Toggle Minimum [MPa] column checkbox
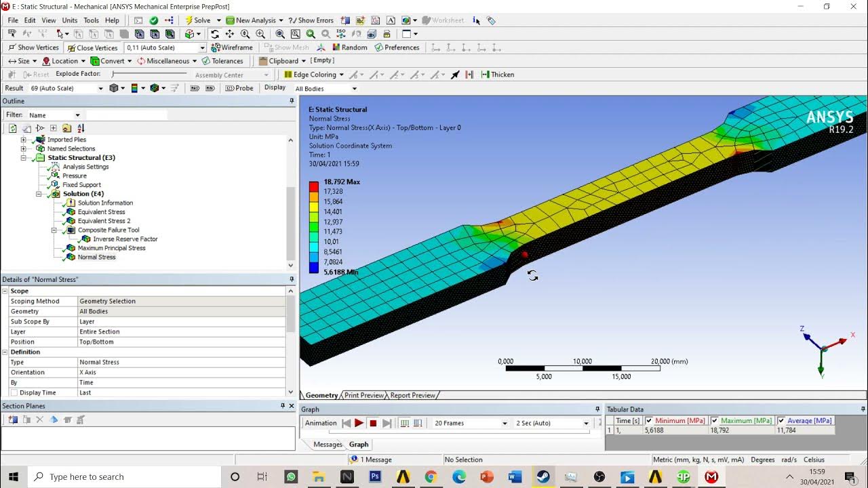The height and width of the screenshot is (488, 868). pos(649,421)
